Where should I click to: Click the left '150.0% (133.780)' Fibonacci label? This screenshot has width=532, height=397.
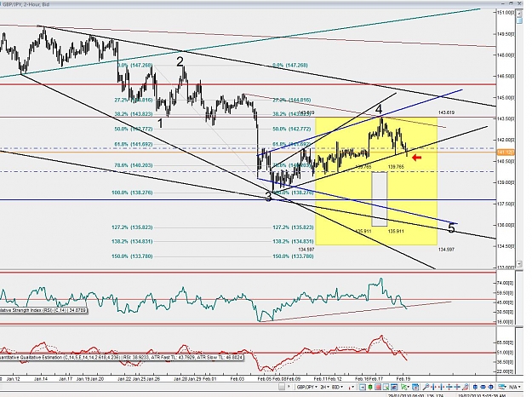pos(132,256)
